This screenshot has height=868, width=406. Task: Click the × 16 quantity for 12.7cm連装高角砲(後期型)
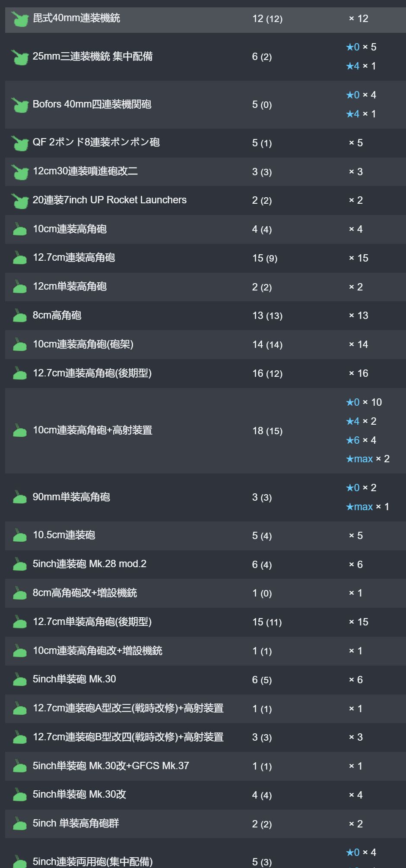tap(358, 373)
